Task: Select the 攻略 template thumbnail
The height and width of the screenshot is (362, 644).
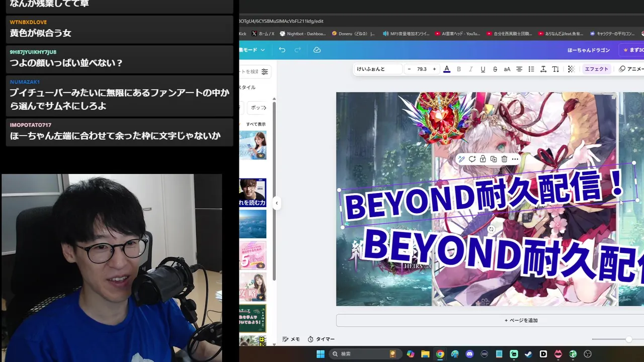Action: pyautogui.click(x=253, y=287)
